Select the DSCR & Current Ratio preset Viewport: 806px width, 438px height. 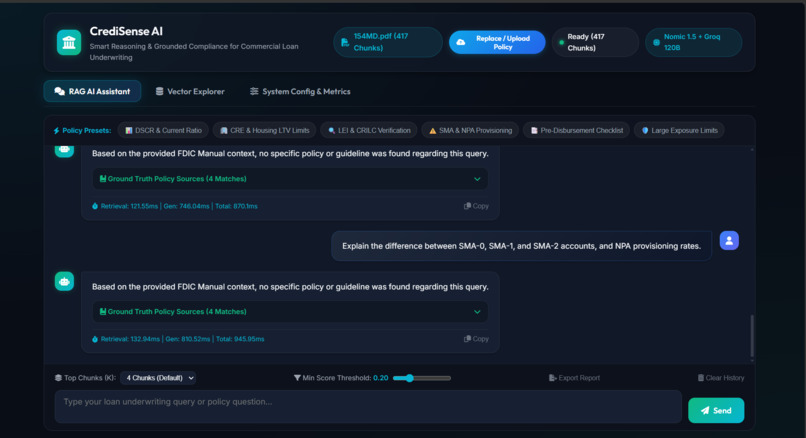tap(163, 131)
